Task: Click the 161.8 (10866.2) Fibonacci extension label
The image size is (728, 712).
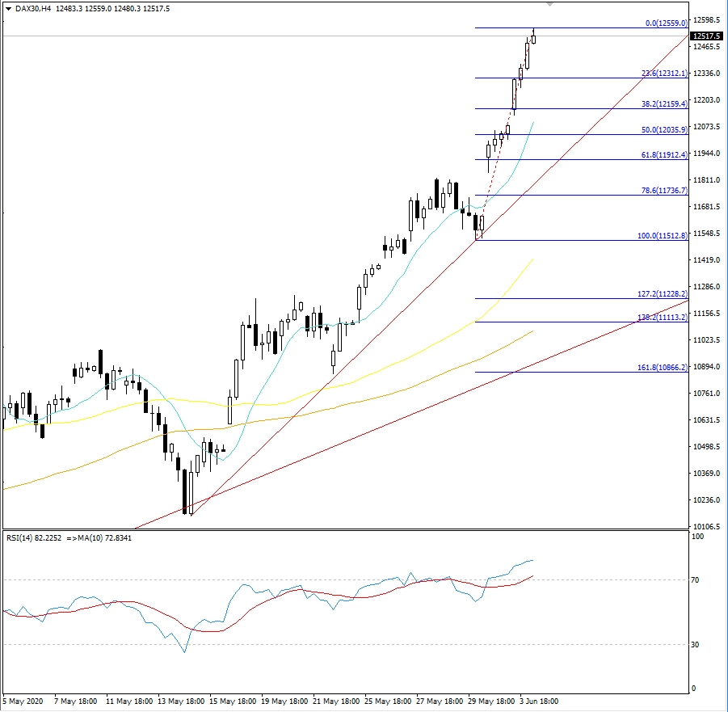Action: pos(662,368)
